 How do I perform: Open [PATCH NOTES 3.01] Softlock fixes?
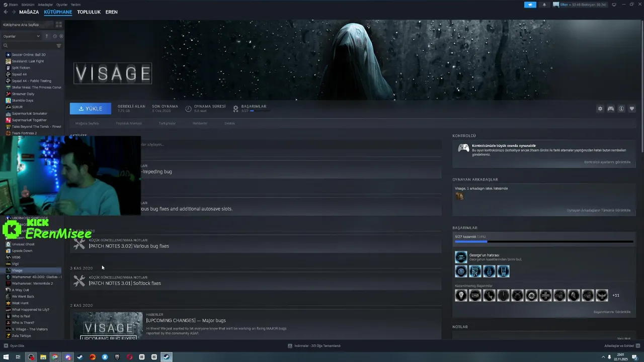(x=125, y=283)
